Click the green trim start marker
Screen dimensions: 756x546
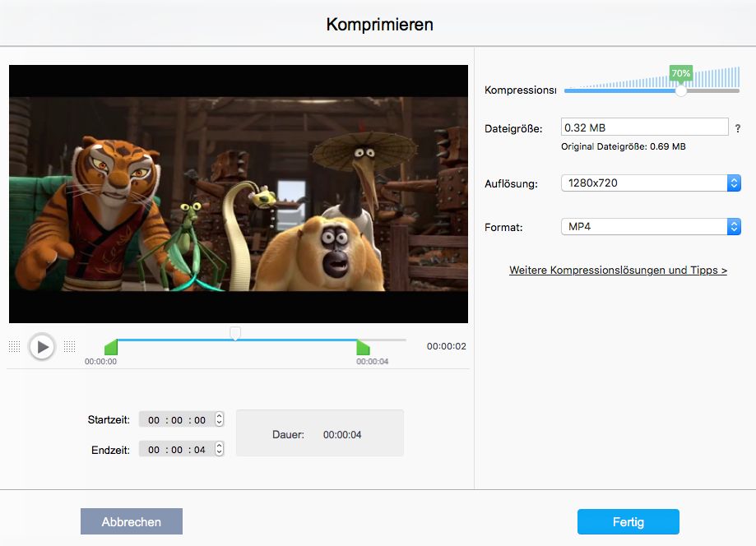[x=111, y=348]
